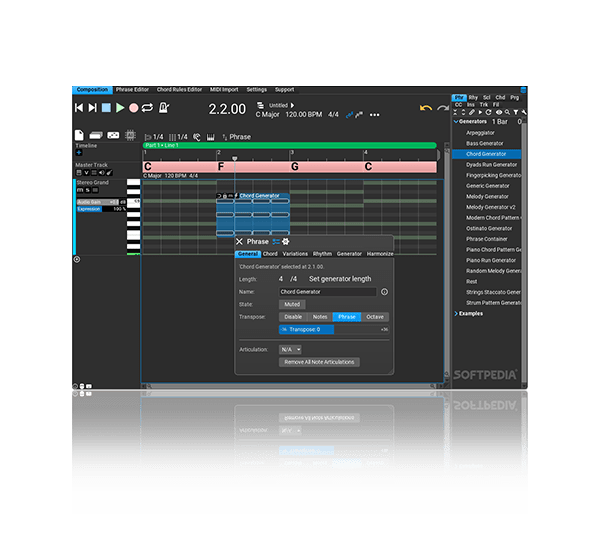
Task: Click the yellow Undo arrow
Action: pyautogui.click(x=426, y=108)
